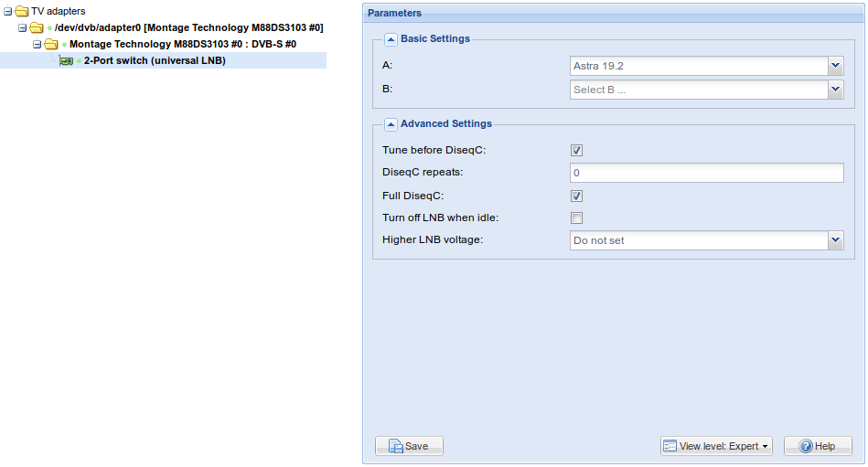Click the 2-Port switch card icon
Image resolution: width=868 pixels, height=467 pixels.
pyautogui.click(x=66, y=61)
